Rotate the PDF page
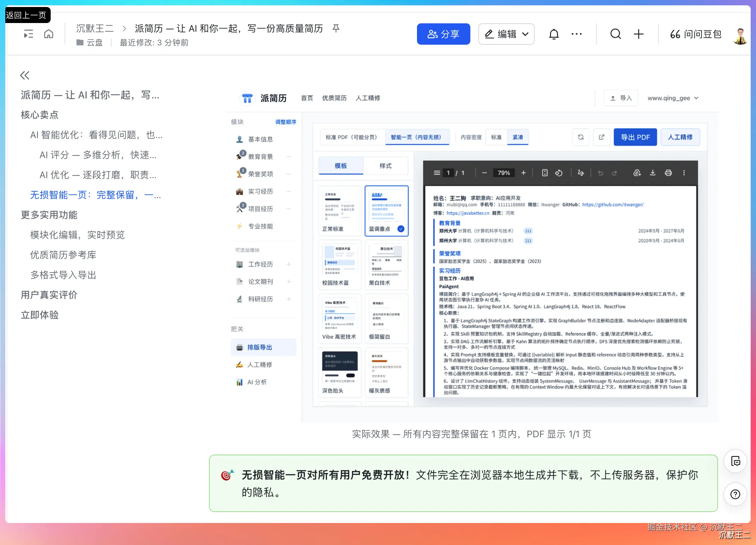 [559, 173]
